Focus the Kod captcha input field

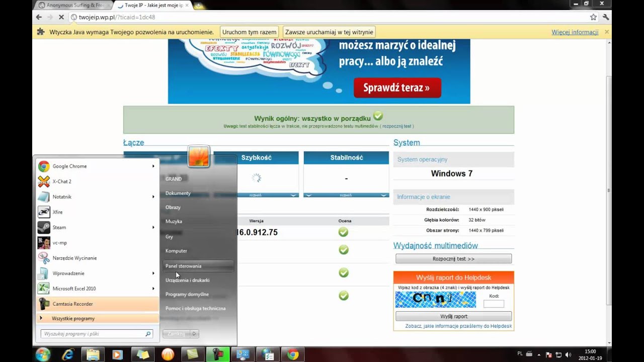pos(494,304)
